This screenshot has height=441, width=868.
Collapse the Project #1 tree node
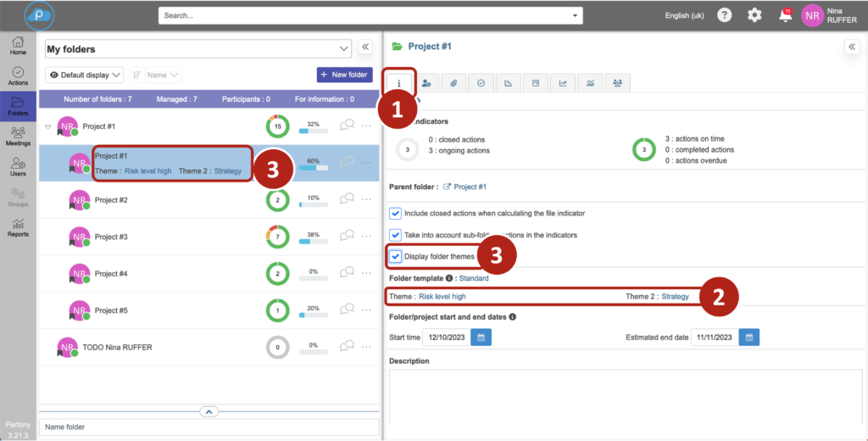point(47,126)
